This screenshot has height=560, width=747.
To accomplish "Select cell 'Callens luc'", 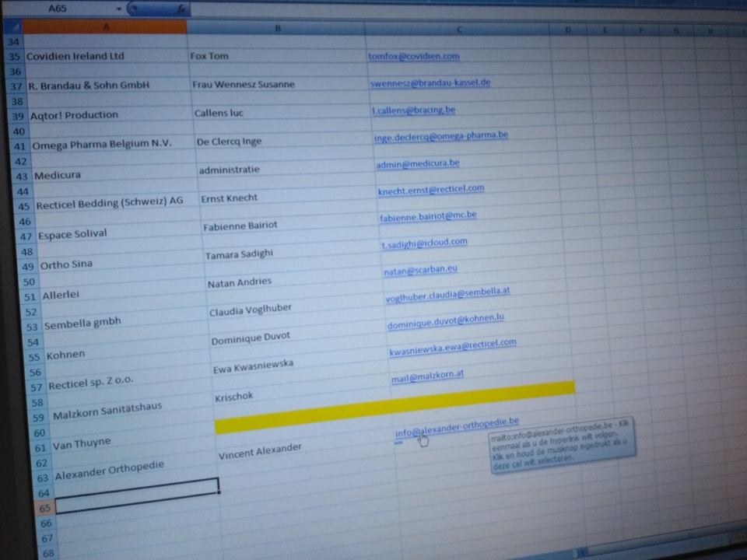I will (219, 114).
